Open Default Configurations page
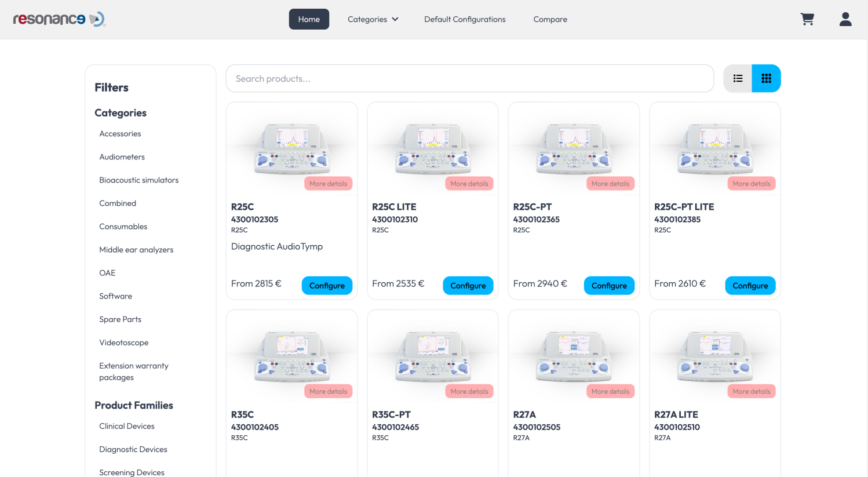 click(465, 19)
